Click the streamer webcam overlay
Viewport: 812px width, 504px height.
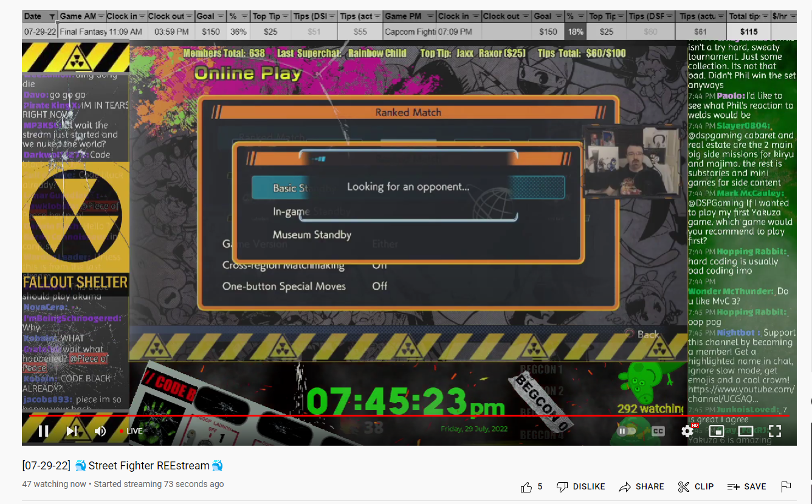[x=631, y=162]
